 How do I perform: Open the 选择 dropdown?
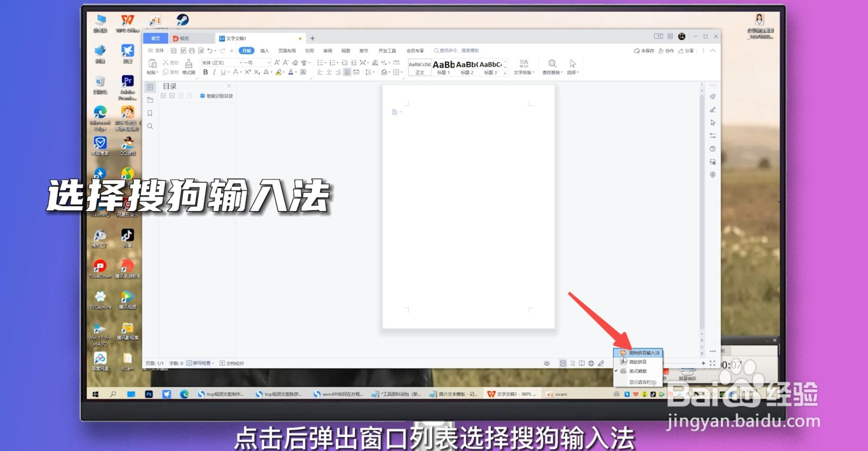click(x=573, y=67)
